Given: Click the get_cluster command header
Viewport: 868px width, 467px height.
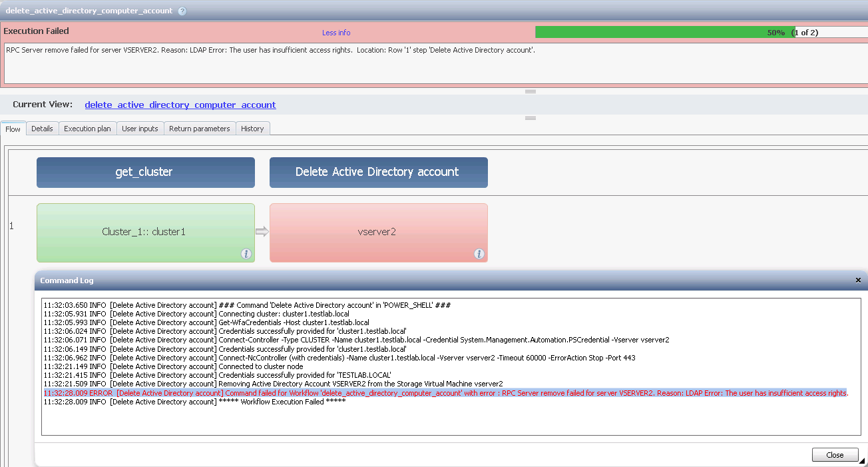Looking at the screenshot, I should 146,173.
